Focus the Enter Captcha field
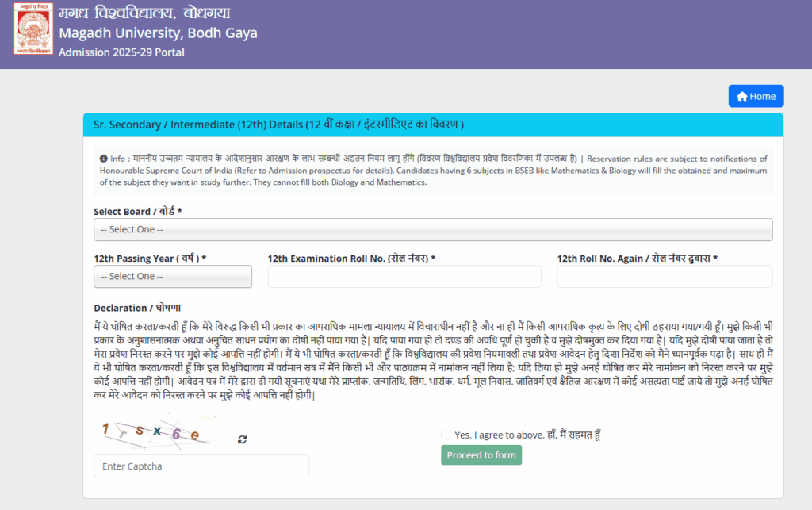This screenshot has height=510, width=812. (x=201, y=466)
